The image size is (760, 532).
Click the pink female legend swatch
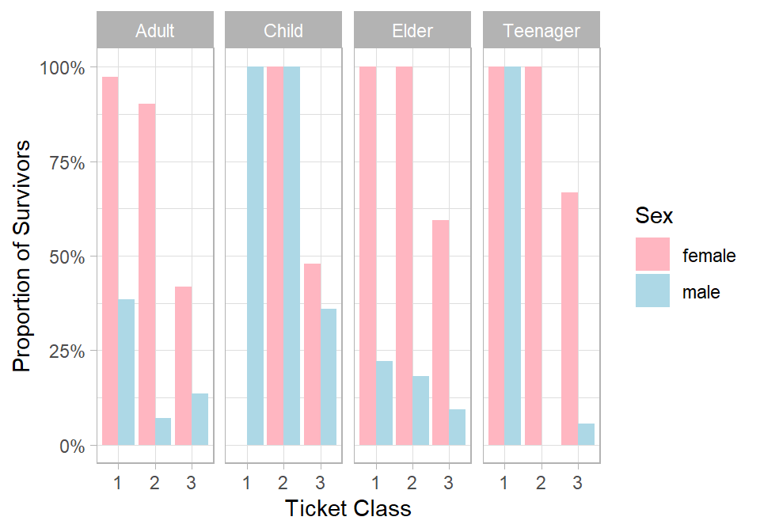point(652,255)
